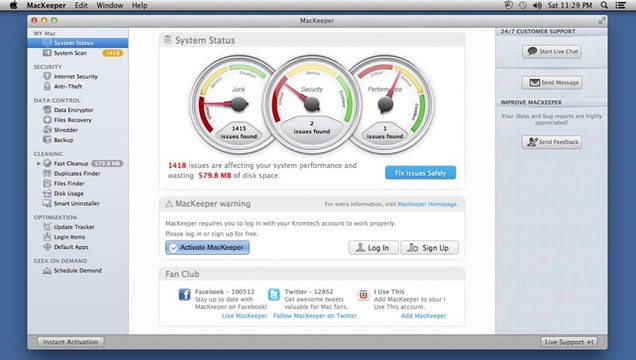Open Anti-Theft lock icon
The height and width of the screenshot is (360, 636).
pyautogui.click(x=47, y=86)
